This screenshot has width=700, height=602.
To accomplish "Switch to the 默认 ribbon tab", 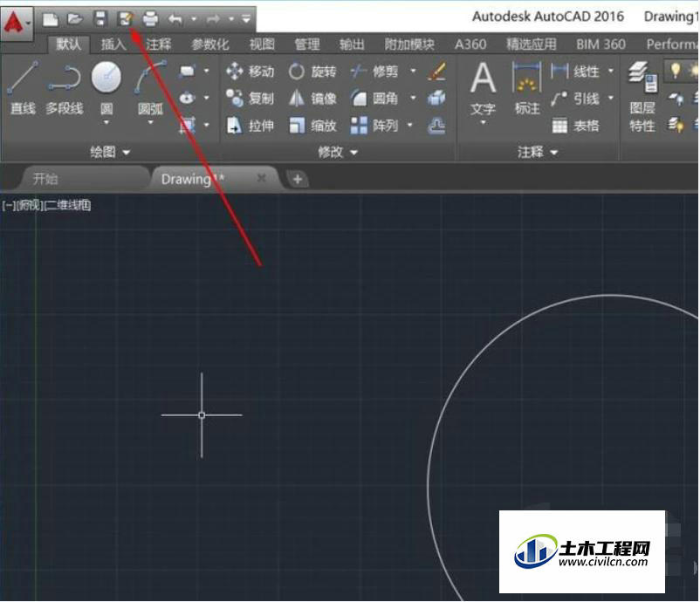I will 68,44.
